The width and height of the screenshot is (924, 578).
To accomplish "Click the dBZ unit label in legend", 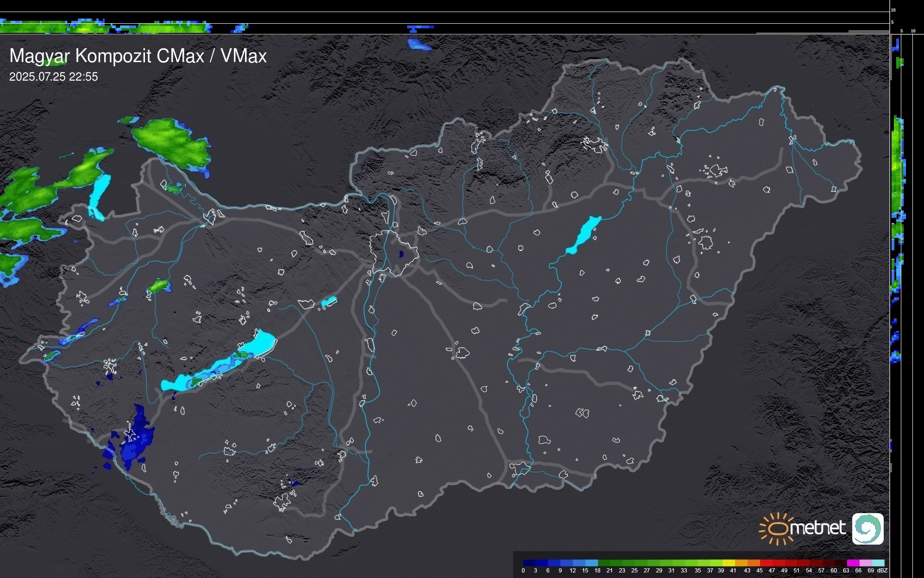I will [x=882, y=571].
